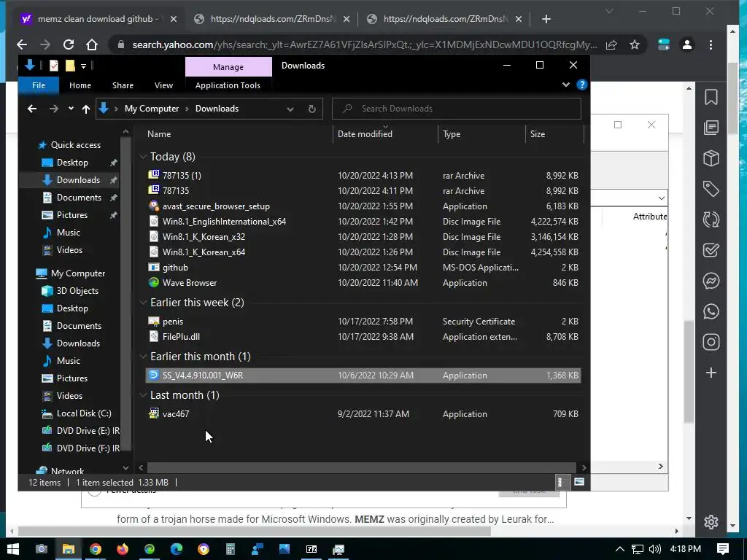Open the recent locations dropdown arrow
This screenshot has height=560, width=747.
click(71, 109)
